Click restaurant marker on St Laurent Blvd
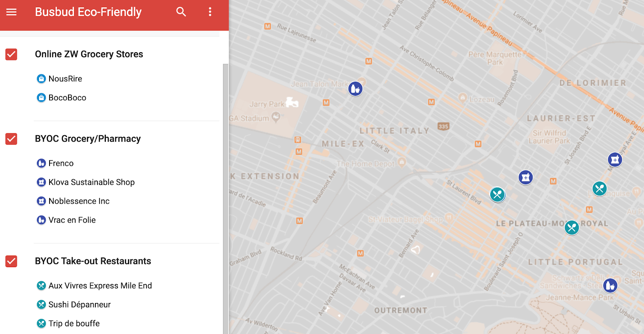This screenshot has width=644, height=334. (497, 195)
